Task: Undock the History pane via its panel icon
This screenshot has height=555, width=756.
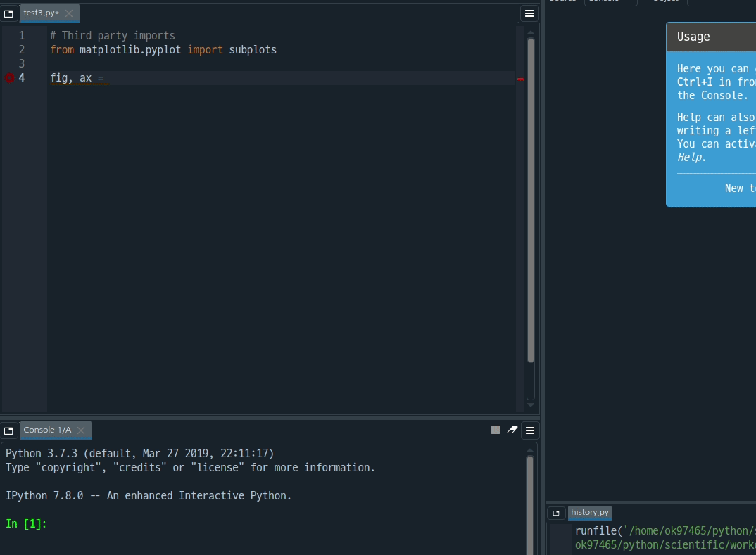Action: point(557,513)
